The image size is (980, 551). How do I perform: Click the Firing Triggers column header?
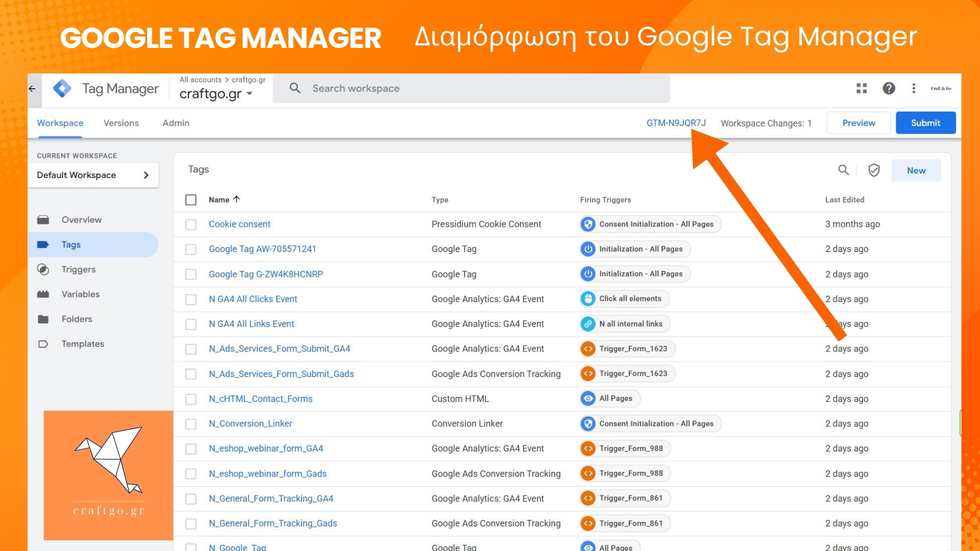coord(605,199)
